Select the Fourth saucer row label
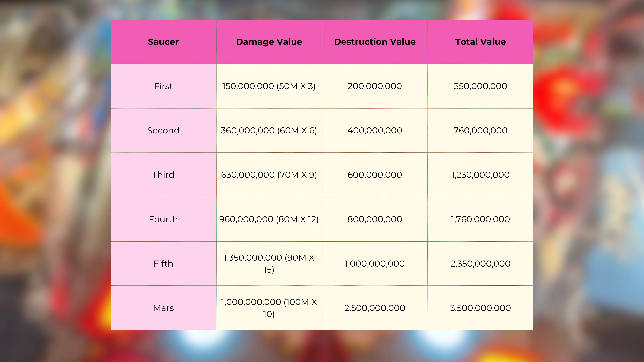 click(163, 219)
